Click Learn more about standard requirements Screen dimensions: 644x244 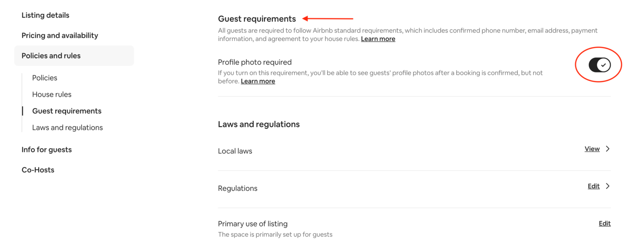tap(378, 38)
